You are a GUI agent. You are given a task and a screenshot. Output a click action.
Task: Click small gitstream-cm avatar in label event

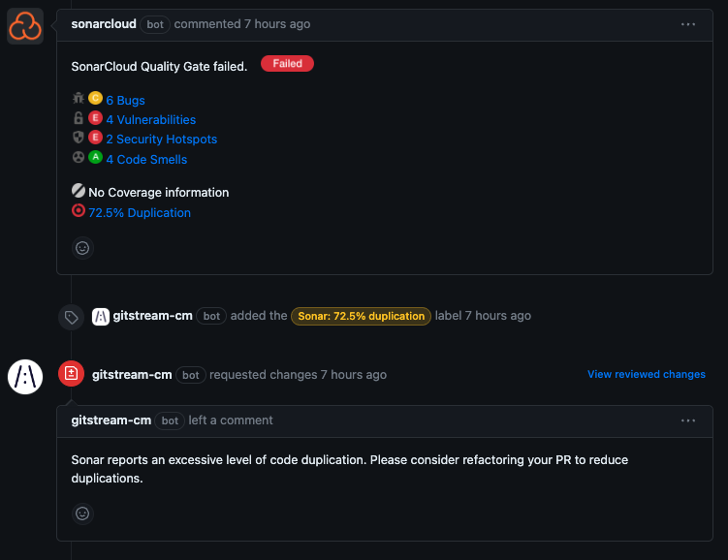tap(100, 317)
